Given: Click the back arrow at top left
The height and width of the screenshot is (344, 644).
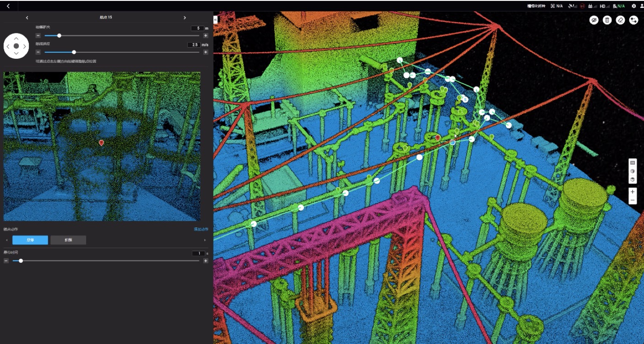Looking at the screenshot, I should click(x=8, y=6).
